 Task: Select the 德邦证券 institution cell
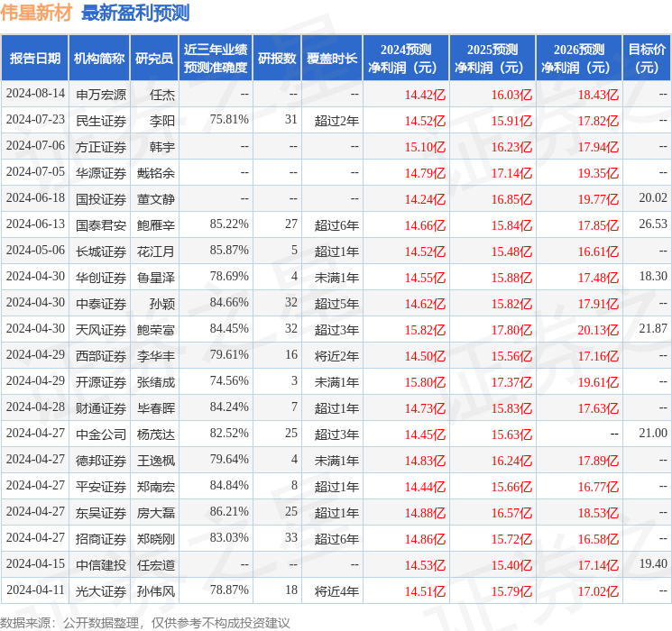101,460
